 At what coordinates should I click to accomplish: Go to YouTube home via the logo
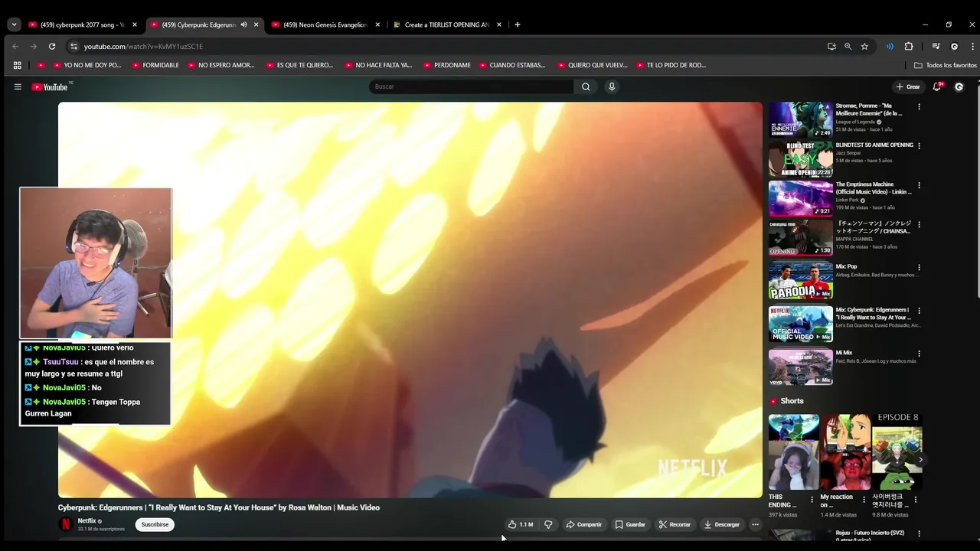pos(51,86)
